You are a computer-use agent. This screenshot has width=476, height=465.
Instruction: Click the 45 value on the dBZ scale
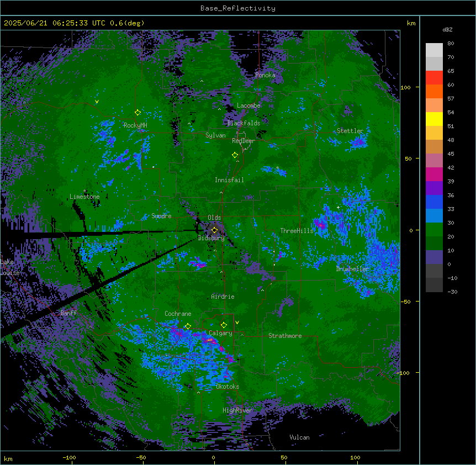451,154
